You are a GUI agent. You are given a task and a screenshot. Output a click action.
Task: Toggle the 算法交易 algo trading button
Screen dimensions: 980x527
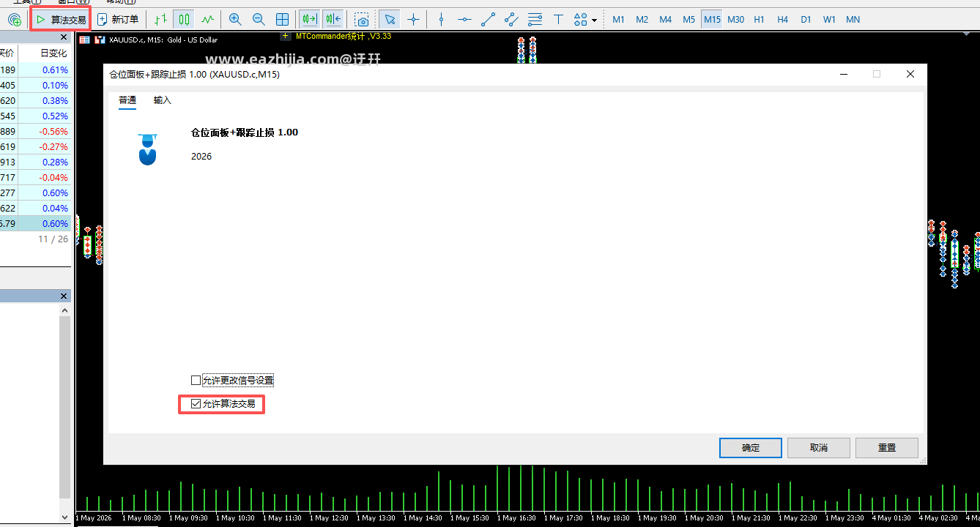click(x=61, y=20)
